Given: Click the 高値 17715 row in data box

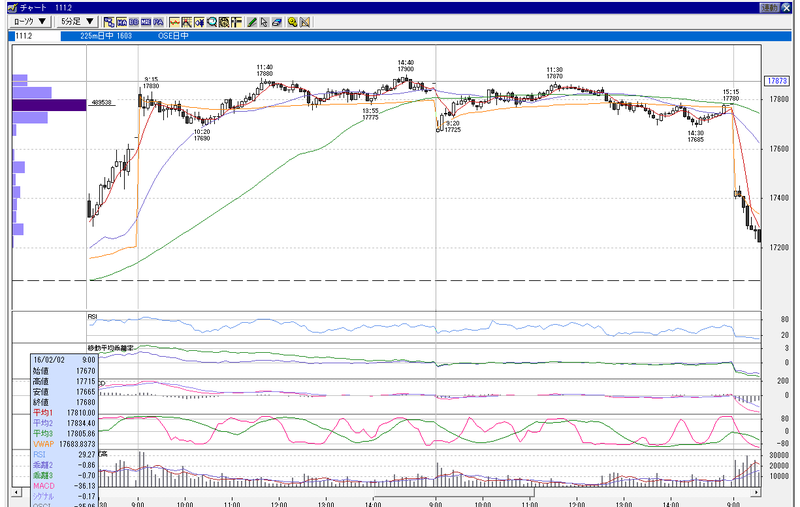Looking at the screenshot, I should coord(64,382).
